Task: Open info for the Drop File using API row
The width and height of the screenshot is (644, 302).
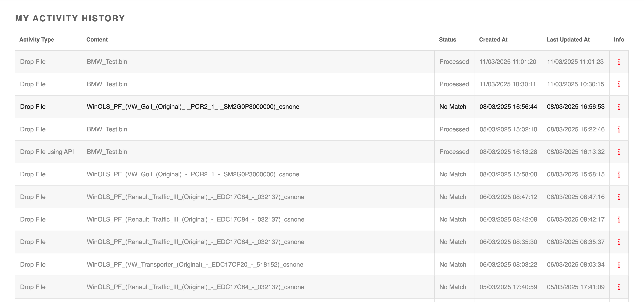Action: point(619,152)
